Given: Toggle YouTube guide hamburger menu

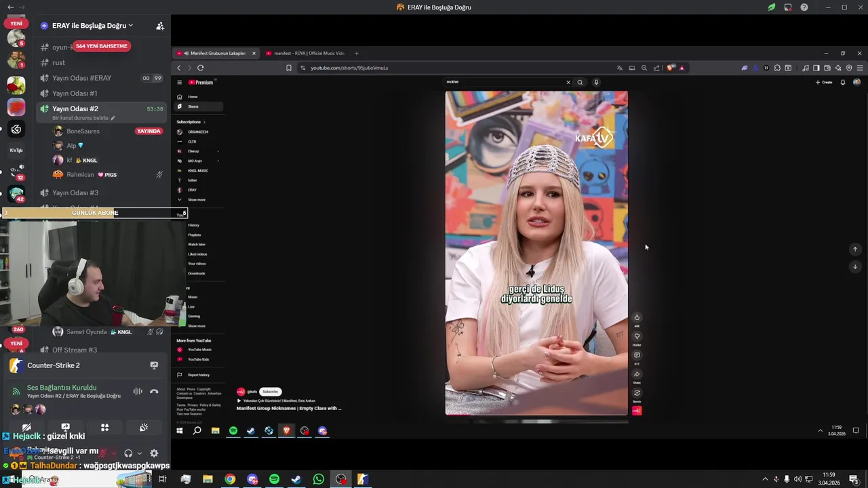Looking at the screenshot, I should tap(180, 82).
